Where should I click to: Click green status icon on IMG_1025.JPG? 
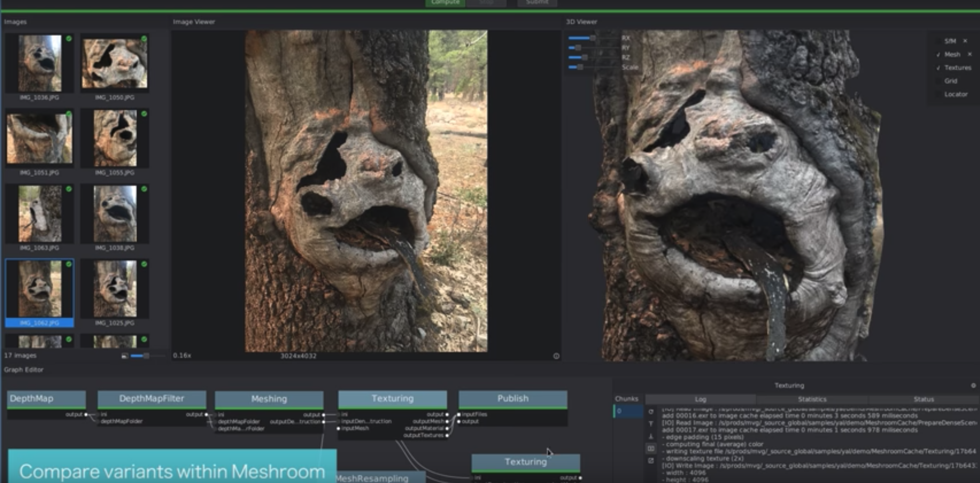pyautogui.click(x=144, y=264)
